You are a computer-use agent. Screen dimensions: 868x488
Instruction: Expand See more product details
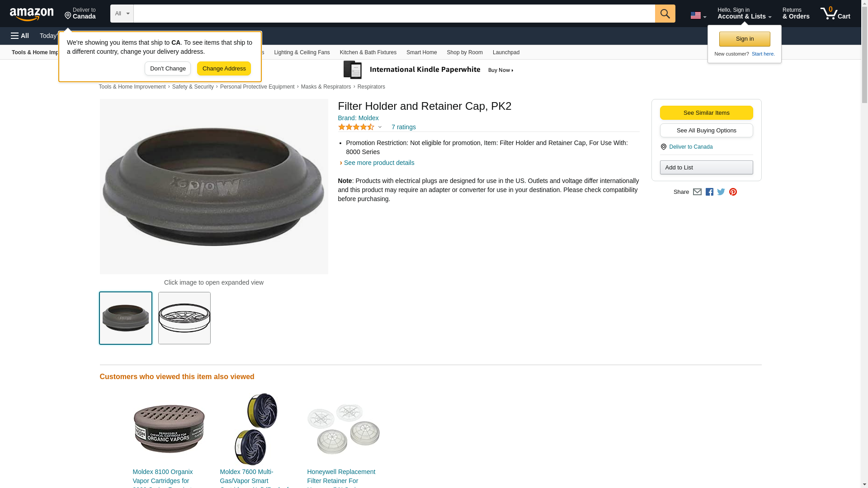(x=379, y=163)
